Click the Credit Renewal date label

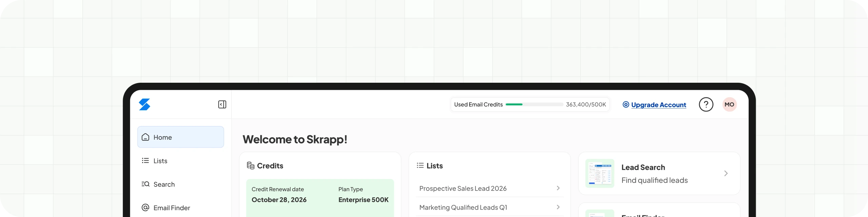coord(278,189)
